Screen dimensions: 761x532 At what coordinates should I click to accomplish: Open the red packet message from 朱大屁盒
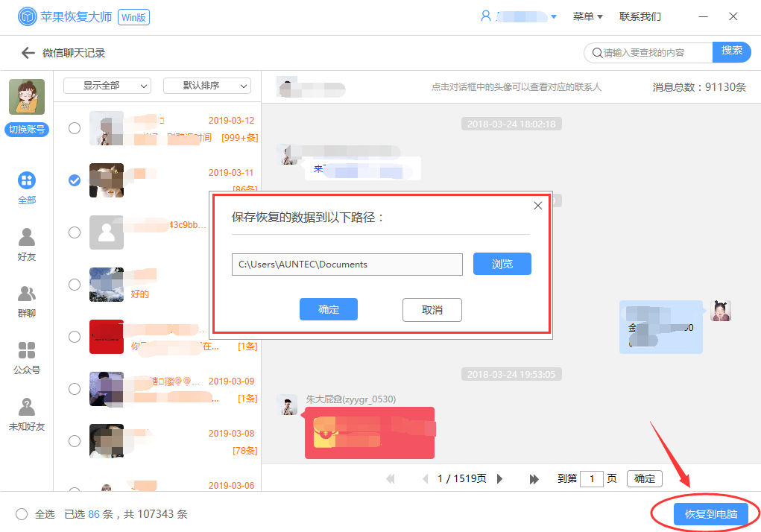[x=370, y=433]
